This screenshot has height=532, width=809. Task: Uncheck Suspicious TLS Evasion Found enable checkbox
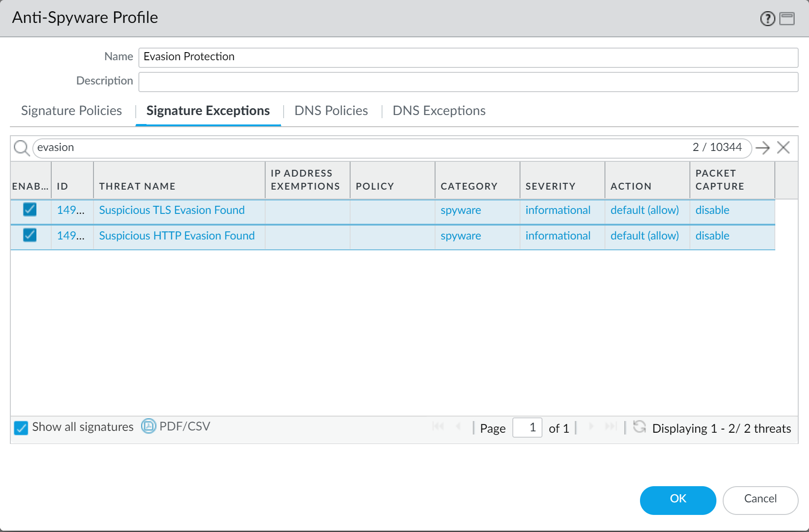coord(30,209)
